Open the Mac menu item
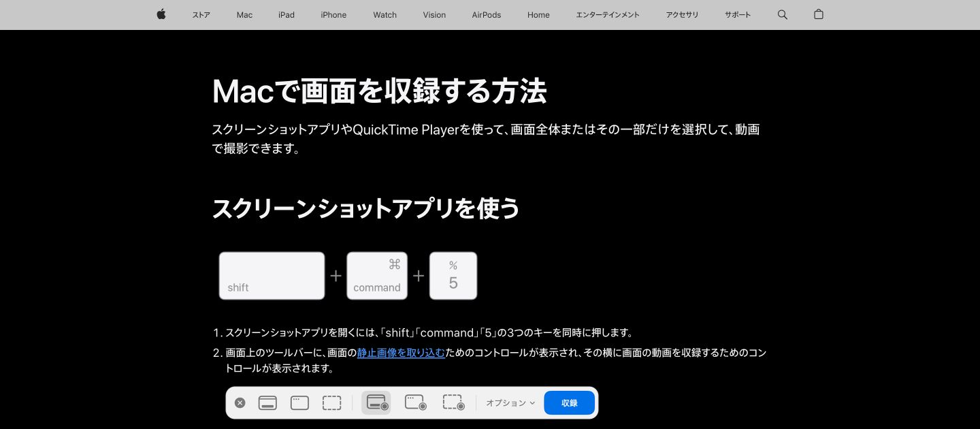This screenshot has width=980, height=429. tap(244, 15)
